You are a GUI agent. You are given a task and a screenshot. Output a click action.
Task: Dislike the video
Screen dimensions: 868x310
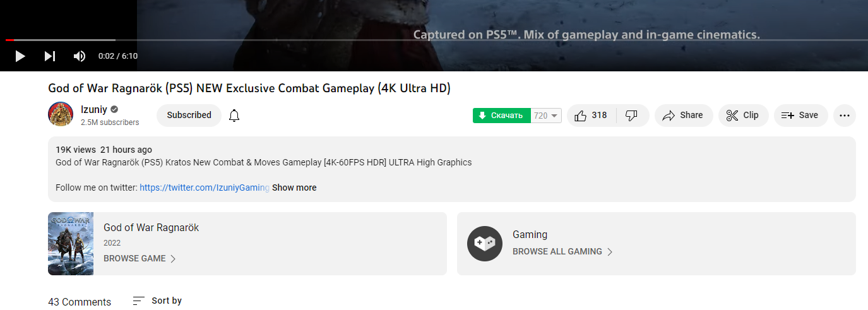click(632, 116)
